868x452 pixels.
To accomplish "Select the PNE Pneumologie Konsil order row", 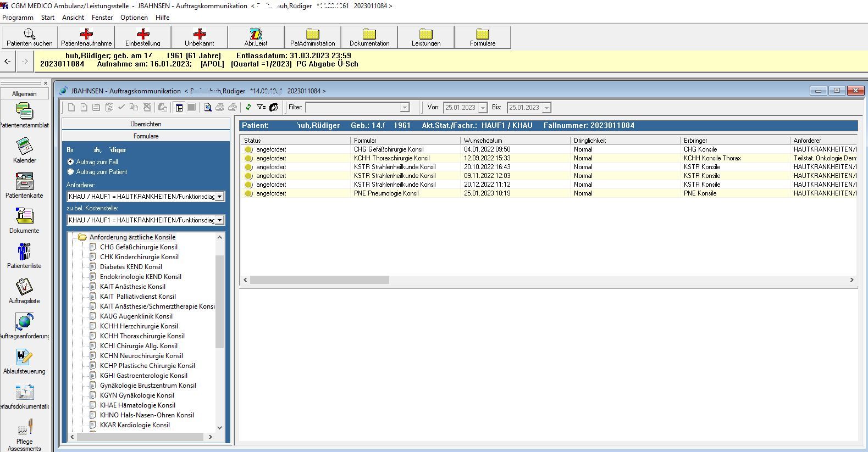I will [x=548, y=193].
